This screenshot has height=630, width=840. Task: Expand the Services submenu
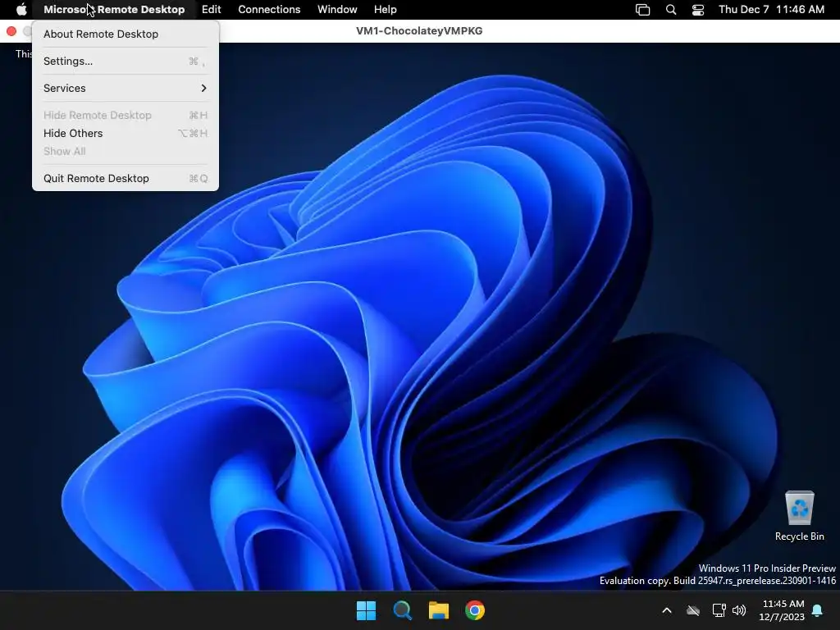pos(126,88)
